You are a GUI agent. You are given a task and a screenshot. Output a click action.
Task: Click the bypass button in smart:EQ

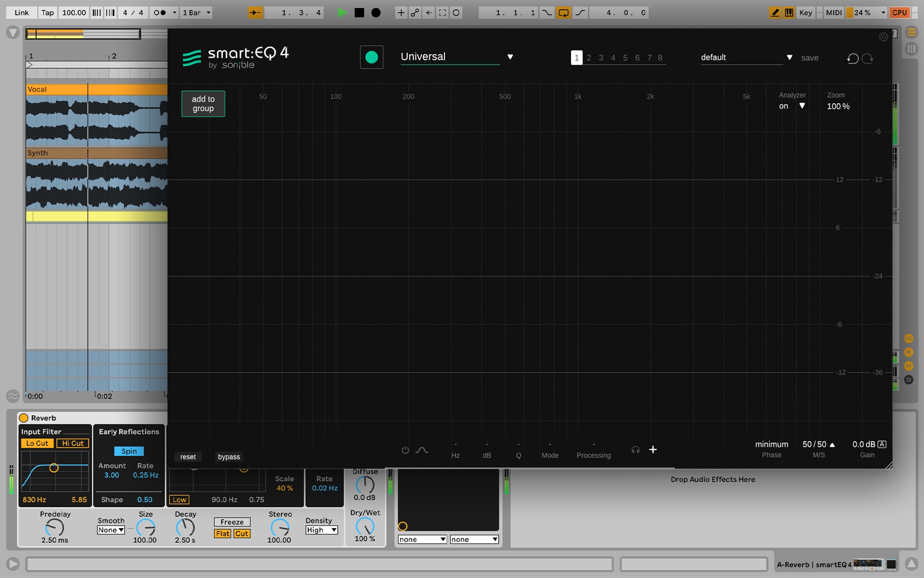229,457
